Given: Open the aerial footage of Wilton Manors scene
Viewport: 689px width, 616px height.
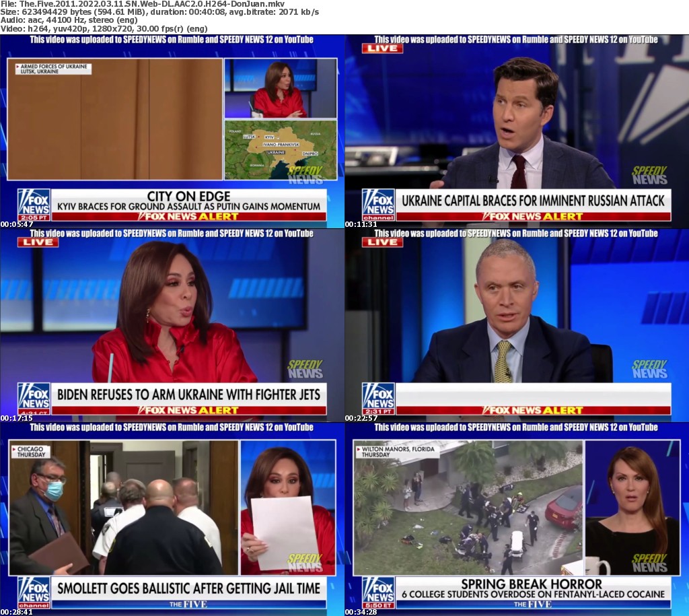Looking at the screenshot, I should (468, 508).
